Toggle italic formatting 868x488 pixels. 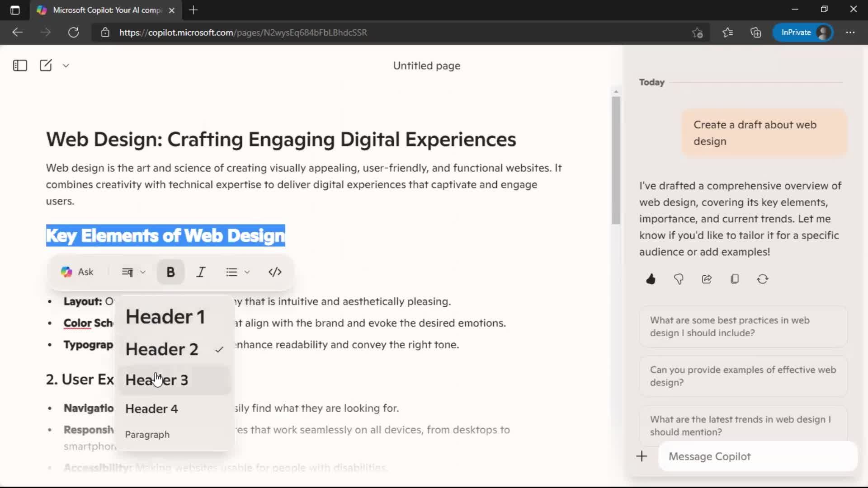pos(201,272)
